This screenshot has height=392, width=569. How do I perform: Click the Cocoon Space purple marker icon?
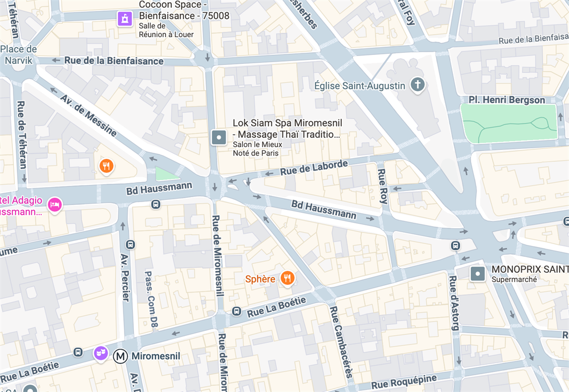click(124, 18)
